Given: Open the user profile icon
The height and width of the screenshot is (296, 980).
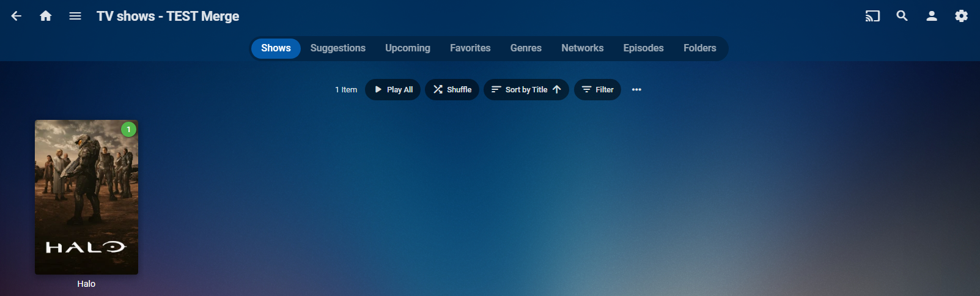Looking at the screenshot, I should [932, 16].
